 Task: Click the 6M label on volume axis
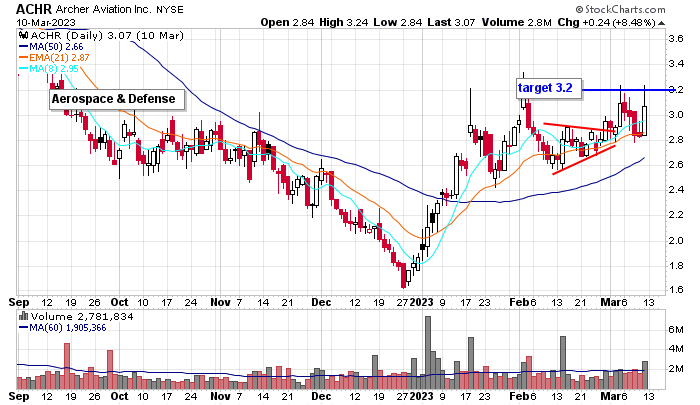[x=675, y=329]
